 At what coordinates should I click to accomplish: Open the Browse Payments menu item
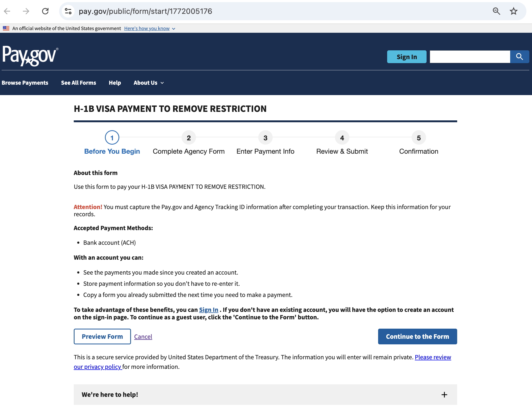point(25,83)
